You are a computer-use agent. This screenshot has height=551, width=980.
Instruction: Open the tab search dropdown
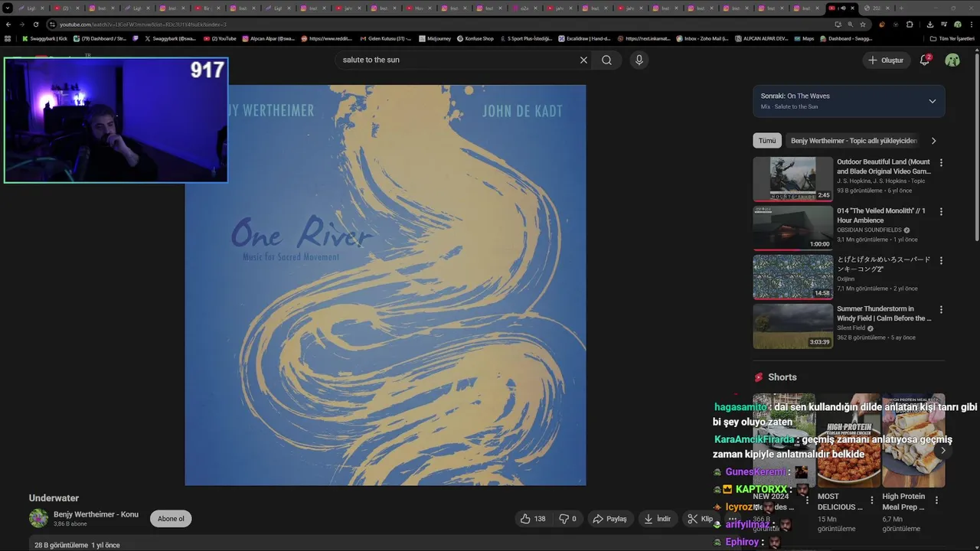[x=8, y=8]
